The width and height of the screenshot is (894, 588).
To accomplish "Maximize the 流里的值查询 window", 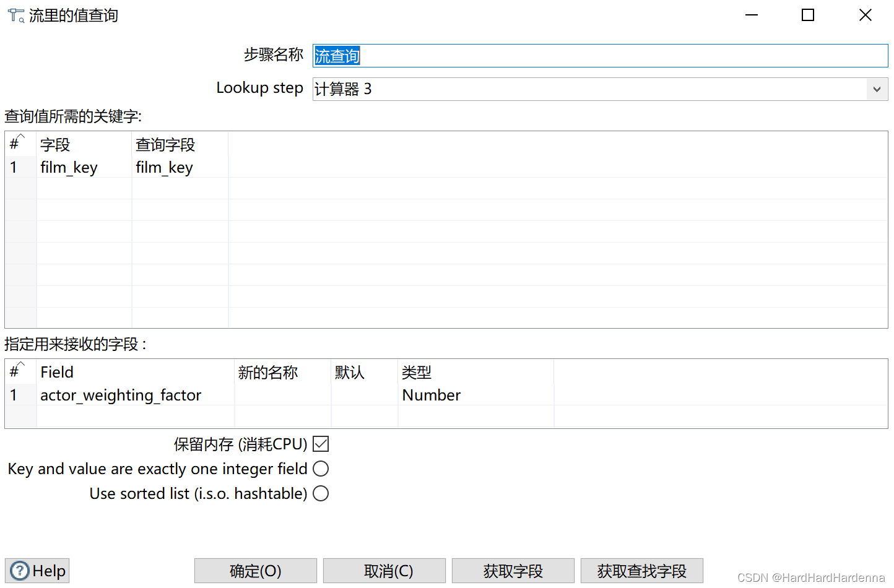I will 808,15.
